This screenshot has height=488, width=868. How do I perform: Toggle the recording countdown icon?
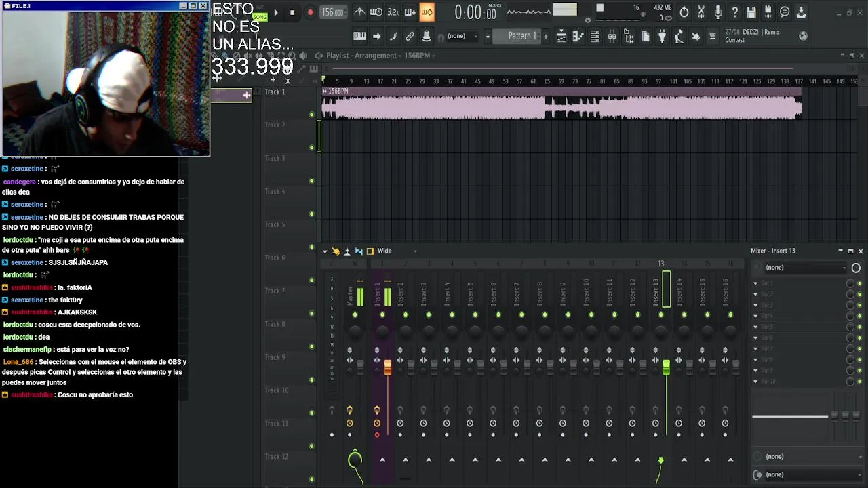coord(393,12)
